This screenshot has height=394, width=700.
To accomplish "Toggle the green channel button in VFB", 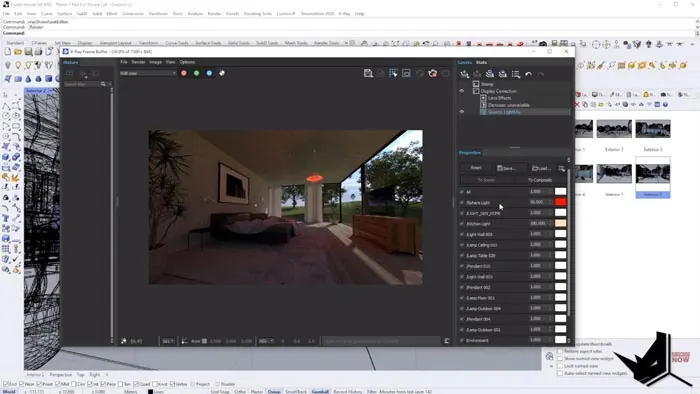I will click(x=196, y=73).
